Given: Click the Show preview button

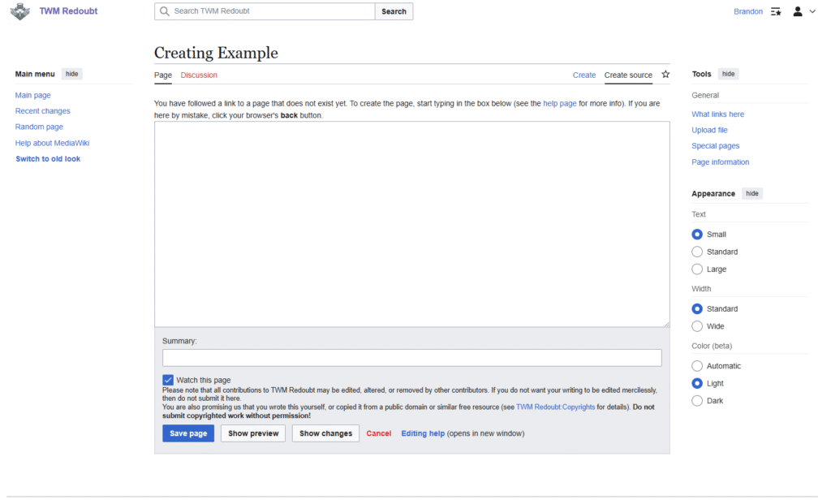Looking at the screenshot, I should (253, 433).
